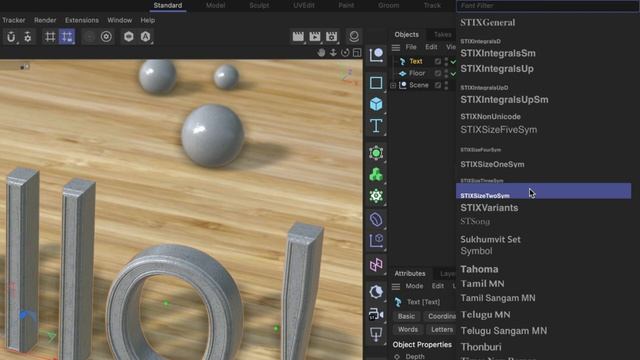The width and height of the screenshot is (640, 360).
Task: Open the green cloner generator icon
Action: (376, 175)
